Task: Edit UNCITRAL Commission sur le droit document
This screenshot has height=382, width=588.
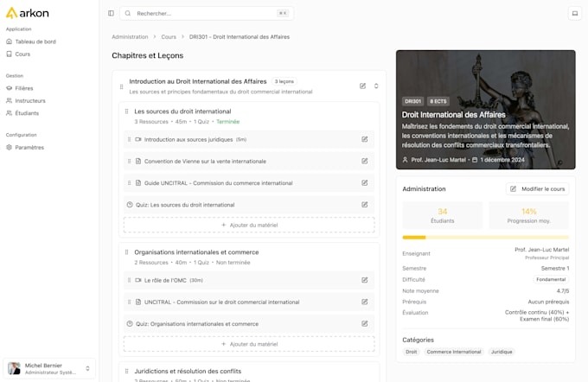Action: (365, 302)
